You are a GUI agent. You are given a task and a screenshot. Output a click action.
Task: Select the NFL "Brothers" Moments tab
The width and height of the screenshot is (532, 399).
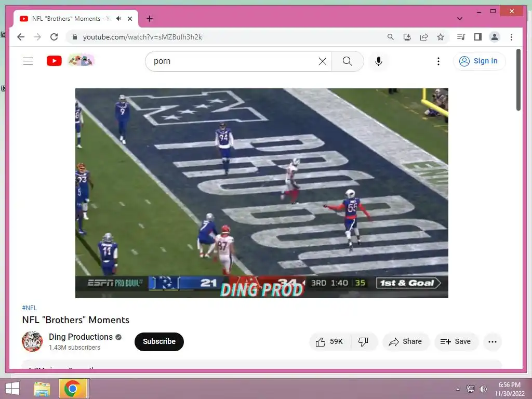pyautogui.click(x=75, y=19)
